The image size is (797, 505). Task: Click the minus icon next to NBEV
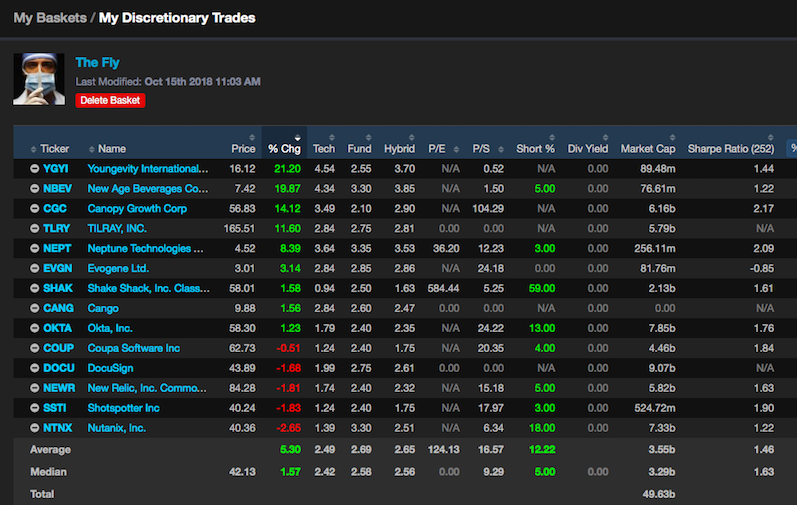click(35, 188)
